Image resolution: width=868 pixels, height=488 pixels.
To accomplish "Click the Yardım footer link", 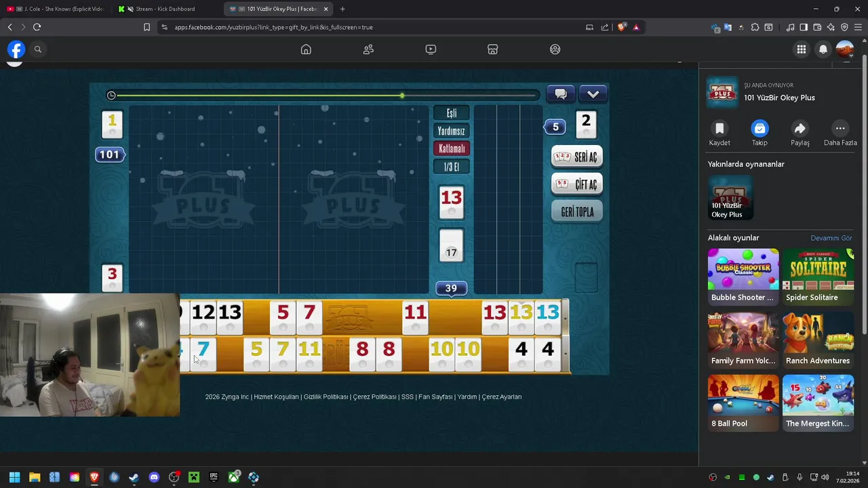I will click(467, 397).
